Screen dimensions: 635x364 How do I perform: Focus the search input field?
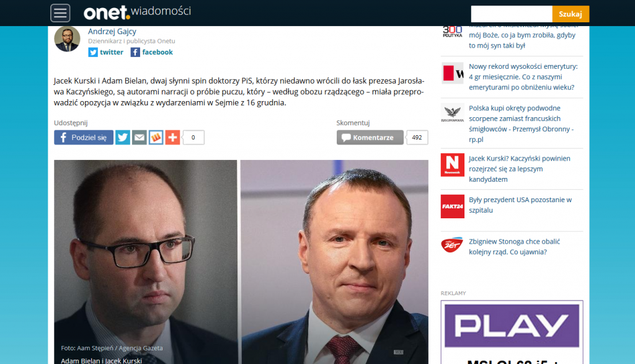pyautogui.click(x=512, y=14)
